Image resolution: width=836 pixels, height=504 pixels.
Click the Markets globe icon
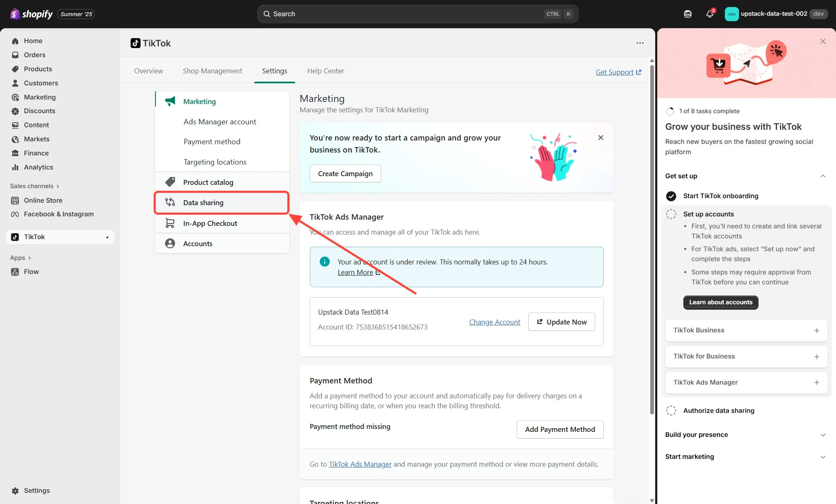[15, 139]
